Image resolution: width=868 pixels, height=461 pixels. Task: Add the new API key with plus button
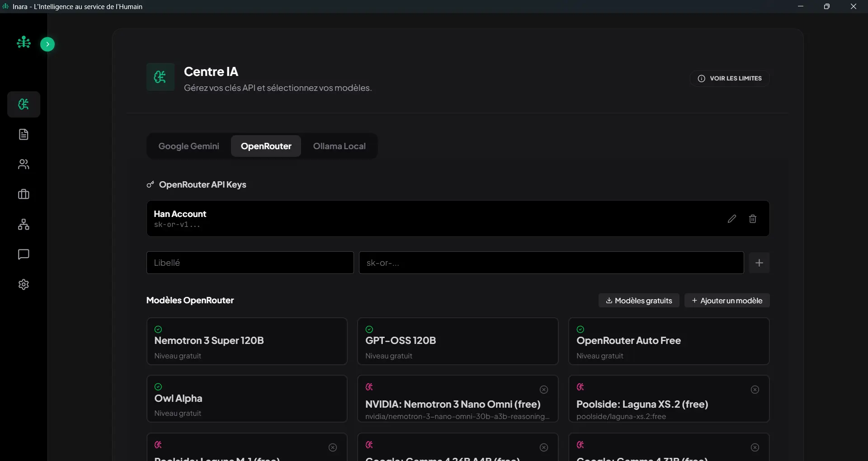click(759, 263)
